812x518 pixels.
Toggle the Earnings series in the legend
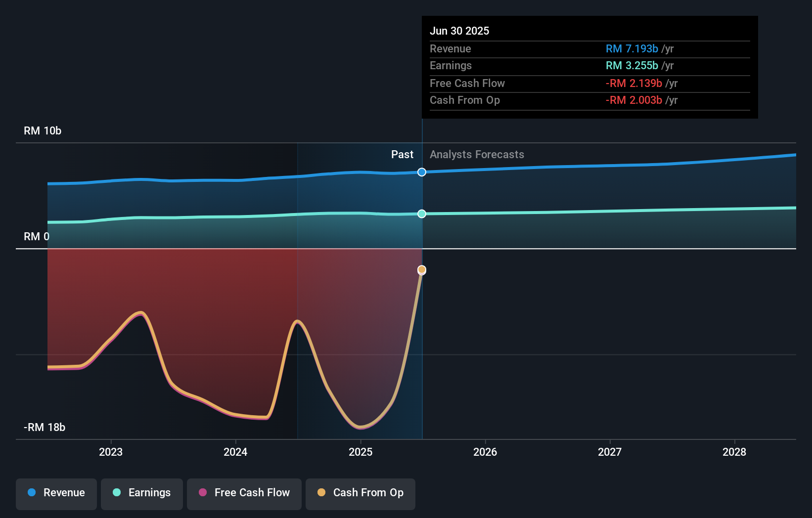tap(142, 494)
